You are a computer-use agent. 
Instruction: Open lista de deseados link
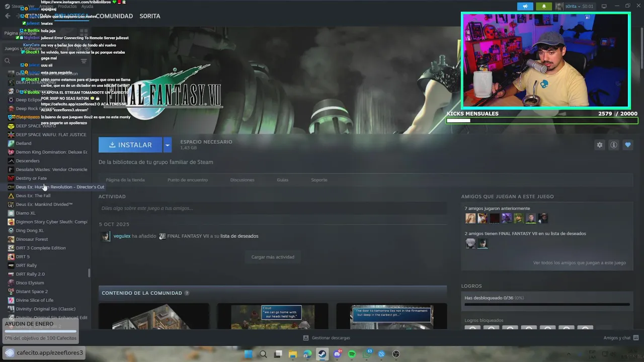coord(239,236)
